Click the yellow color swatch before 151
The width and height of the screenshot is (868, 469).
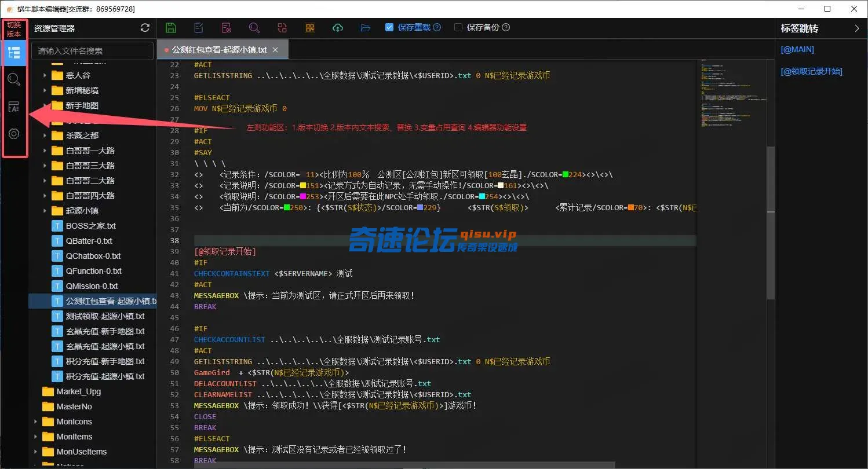tap(303, 185)
